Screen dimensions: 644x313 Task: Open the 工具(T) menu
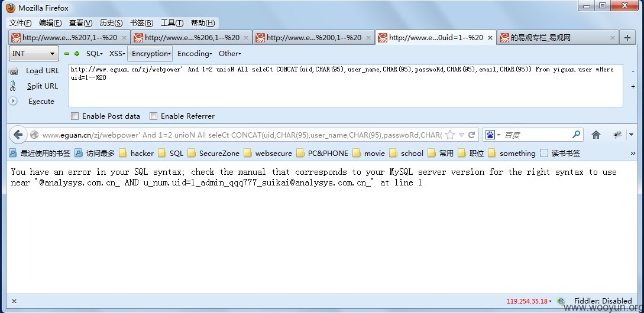[x=171, y=23]
